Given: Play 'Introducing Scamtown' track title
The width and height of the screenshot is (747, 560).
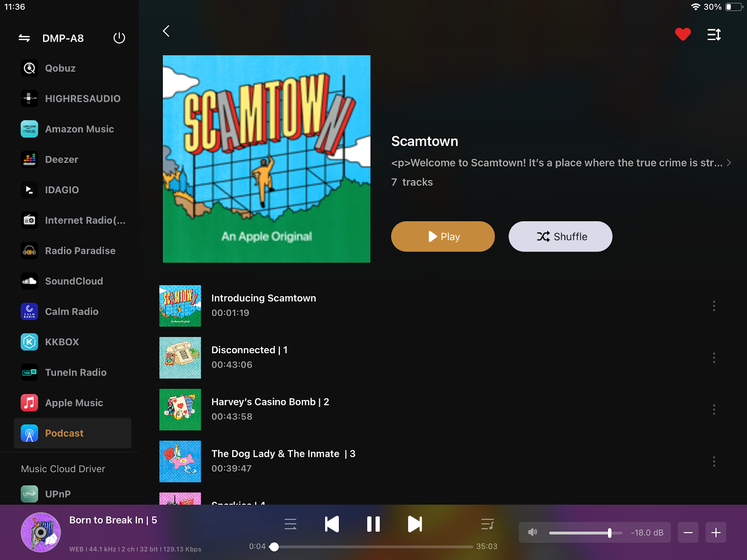Looking at the screenshot, I should pyautogui.click(x=264, y=298).
